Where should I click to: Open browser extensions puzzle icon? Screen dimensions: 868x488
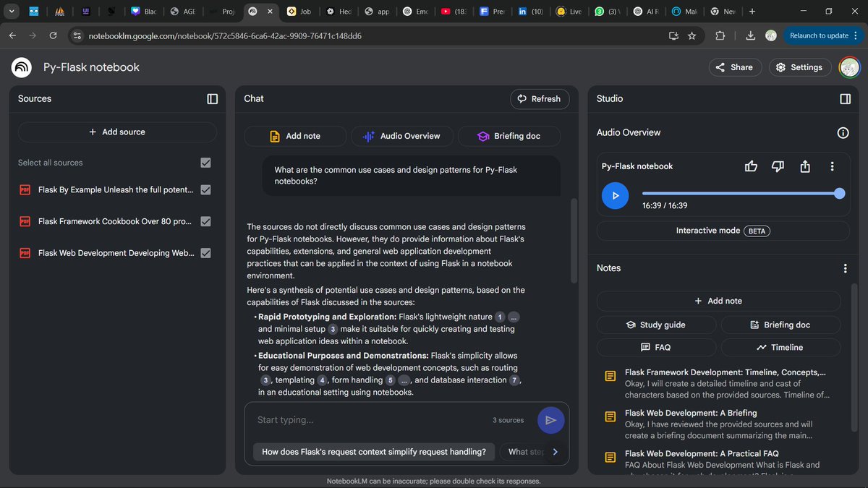720,35
